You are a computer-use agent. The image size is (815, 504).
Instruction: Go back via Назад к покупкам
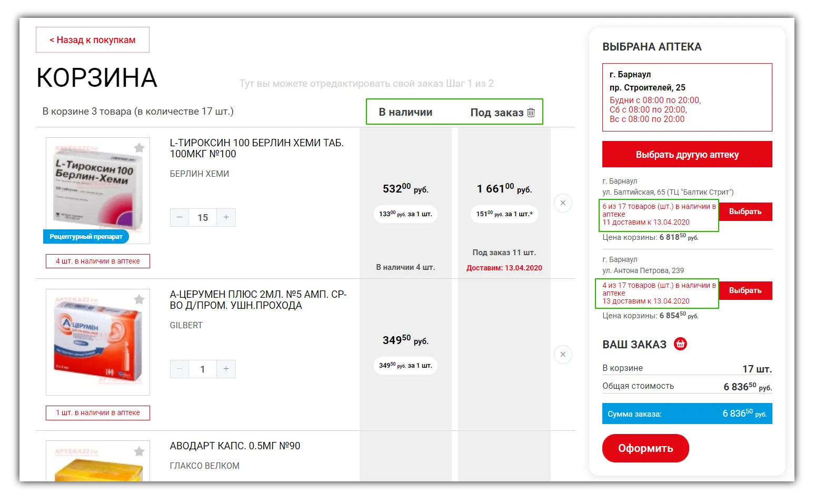coord(93,40)
